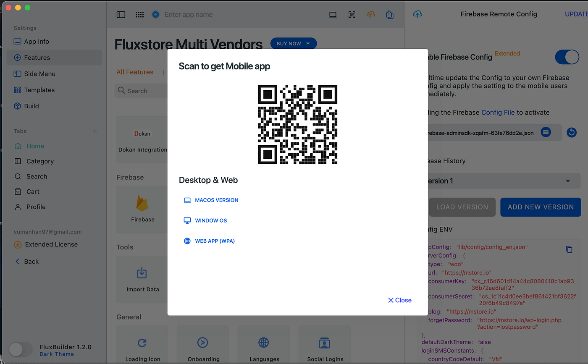The width and height of the screenshot is (588, 364).
Task: Click the Extended License entry
Action: [46, 244]
